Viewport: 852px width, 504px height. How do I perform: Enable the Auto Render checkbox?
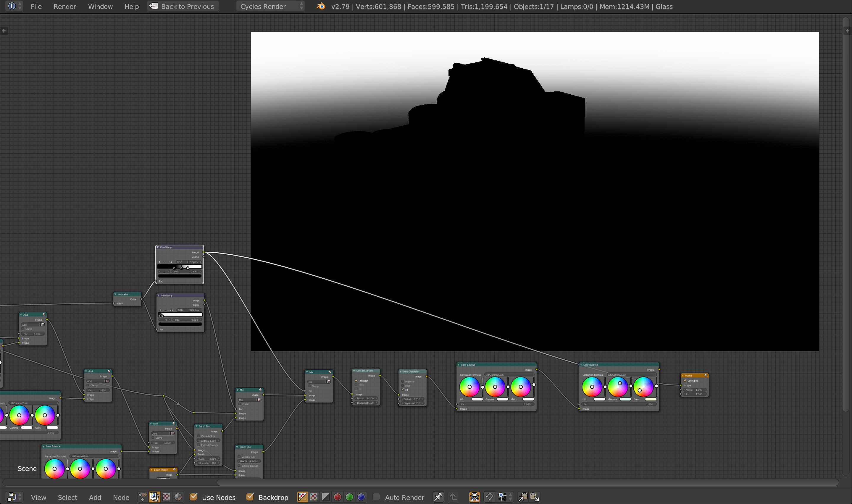[376, 497]
